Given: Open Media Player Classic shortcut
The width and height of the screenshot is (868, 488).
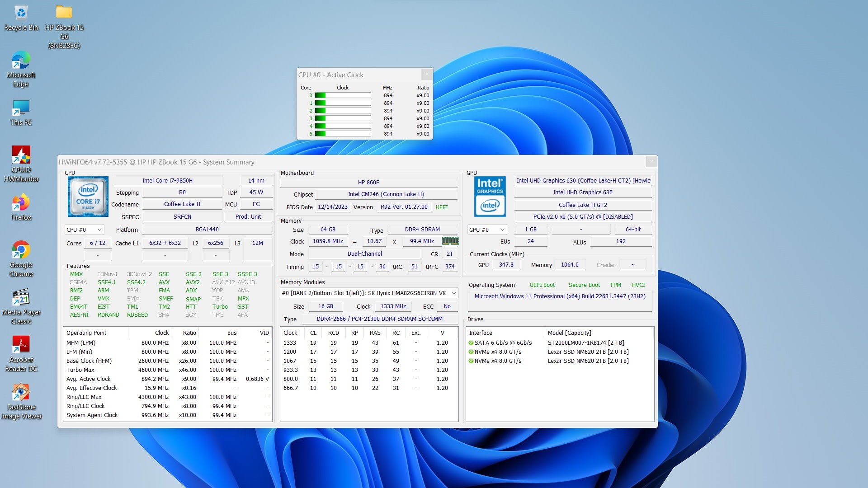Looking at the screenshot, I should (21, 307).
